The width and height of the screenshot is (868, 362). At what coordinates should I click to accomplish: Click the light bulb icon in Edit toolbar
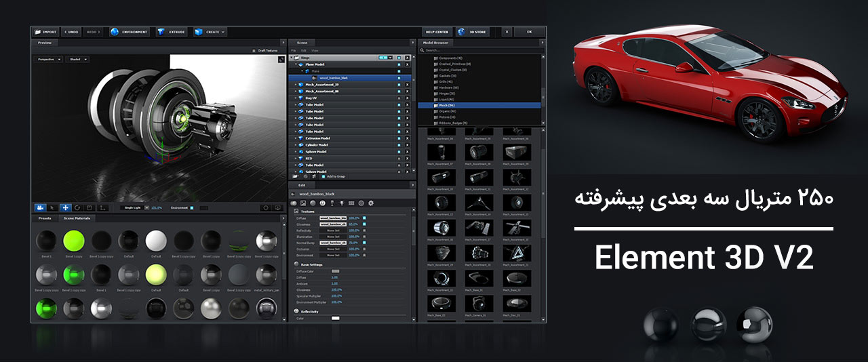click(342, 203)
